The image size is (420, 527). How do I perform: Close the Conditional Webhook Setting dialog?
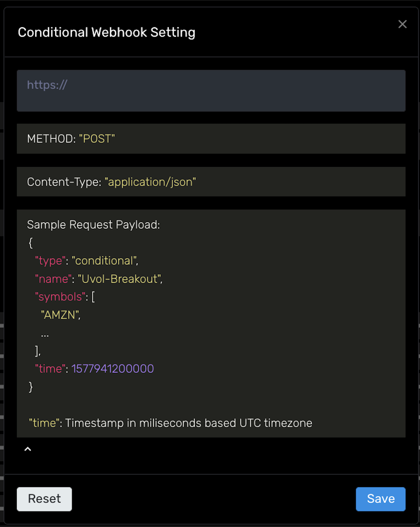click(402, 24)
